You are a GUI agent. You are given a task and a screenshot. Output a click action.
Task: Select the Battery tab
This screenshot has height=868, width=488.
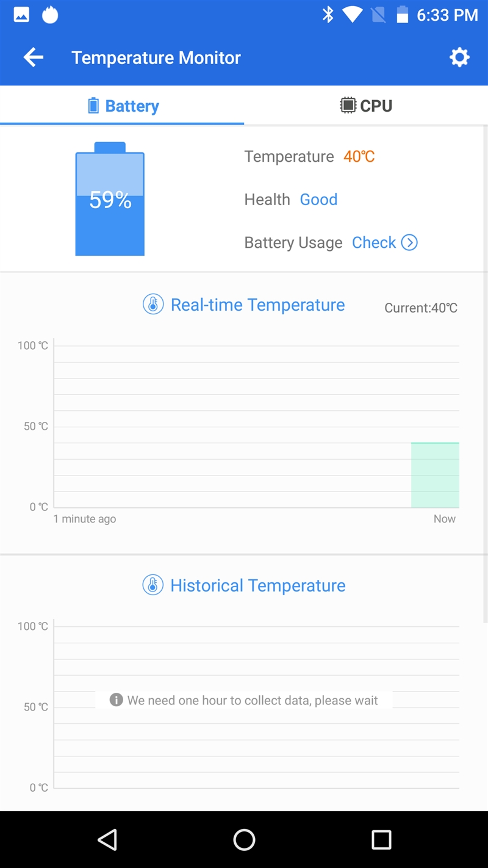tap(123, 106)
